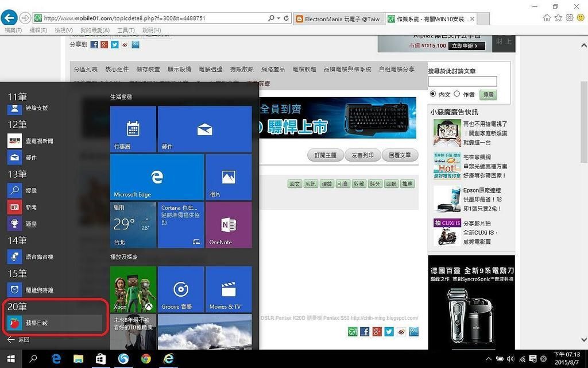The height and width of the screenshot is (368, 588).
Task: Adjust volume via tray speaker icon
Action: [510, 359]
